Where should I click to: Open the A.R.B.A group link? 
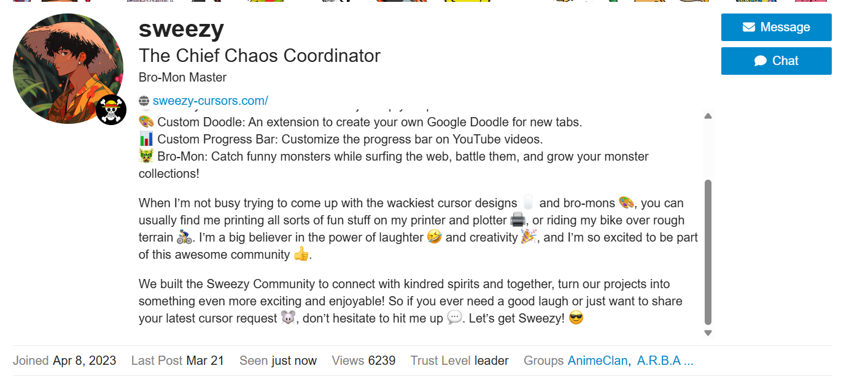click(x=665, y=361)
